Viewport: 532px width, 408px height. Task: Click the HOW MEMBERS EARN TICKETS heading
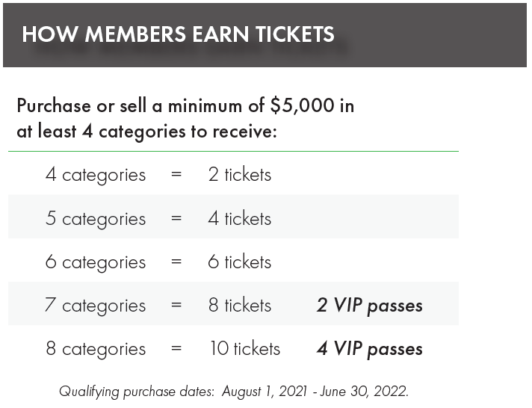pyautogui.click(x=178, y=34)
